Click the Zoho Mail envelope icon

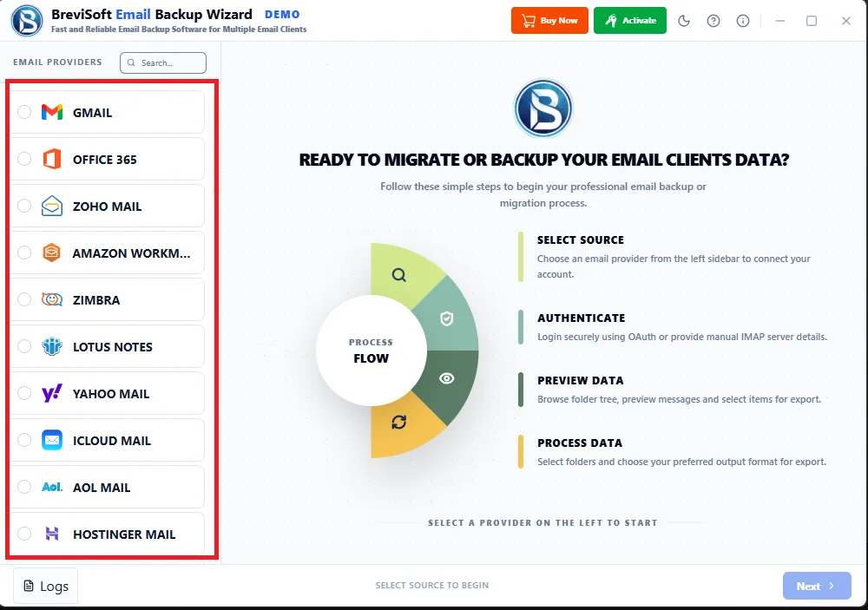pos(52,206)
